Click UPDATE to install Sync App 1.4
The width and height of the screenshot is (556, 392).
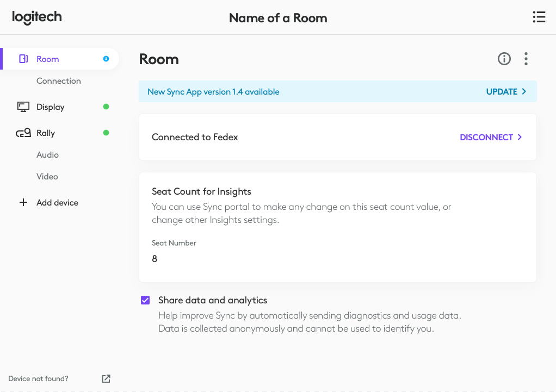[x=502, y=91]
